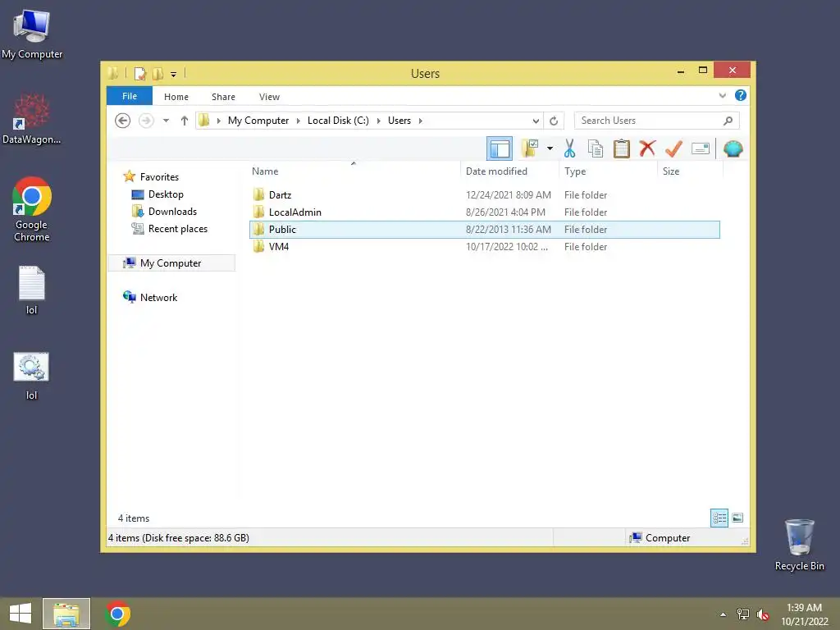Open Desktop under Favorites
Screen dimensions: 840x630
(158, 194)
